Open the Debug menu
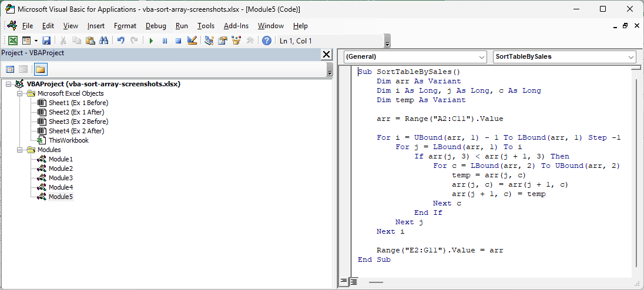The image size is (644, 290). tap(156, 26)
